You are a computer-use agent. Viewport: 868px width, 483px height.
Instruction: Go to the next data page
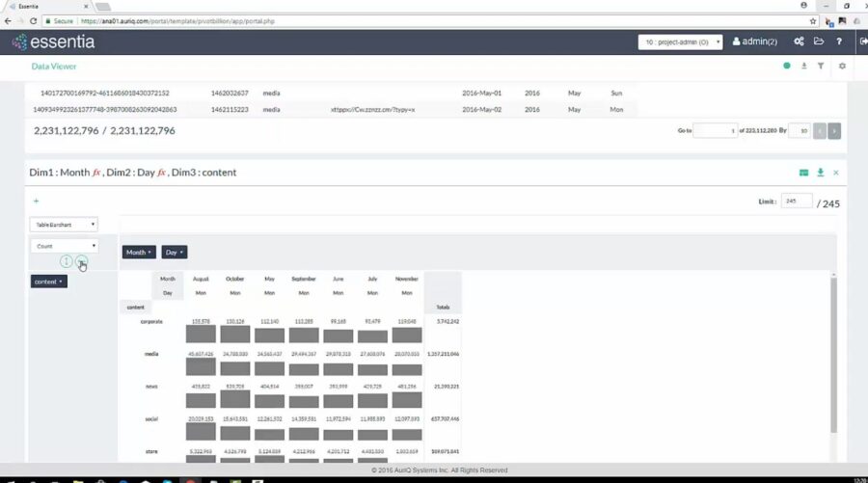point(834,131)
